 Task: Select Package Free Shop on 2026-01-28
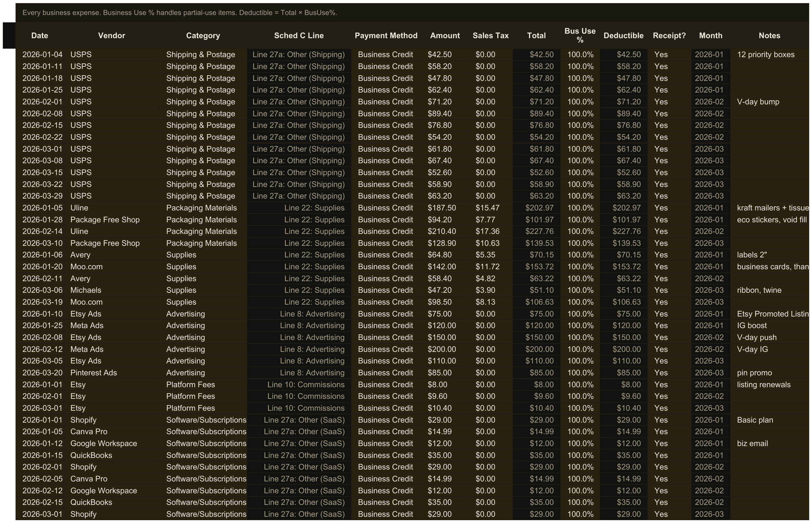112,220
